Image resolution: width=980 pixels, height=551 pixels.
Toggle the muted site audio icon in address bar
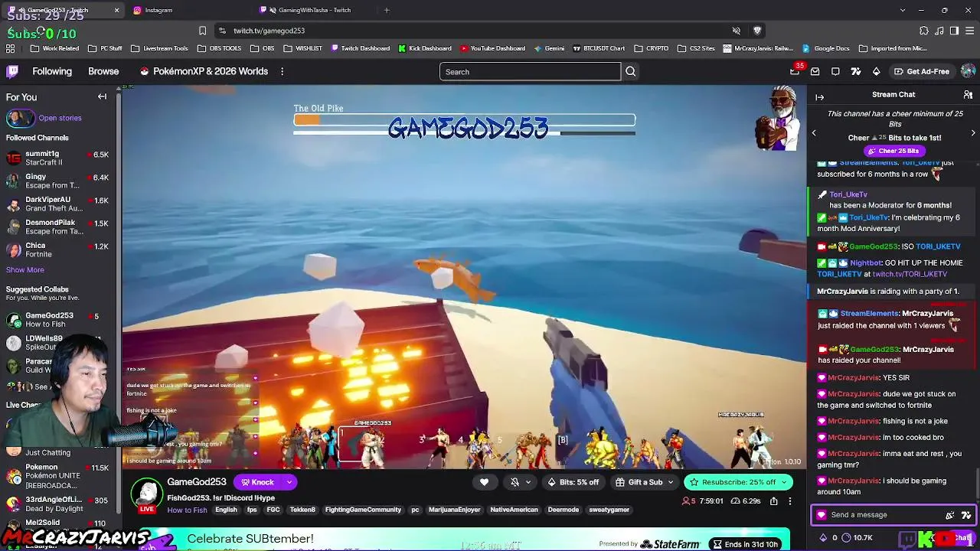coord(737,31)
